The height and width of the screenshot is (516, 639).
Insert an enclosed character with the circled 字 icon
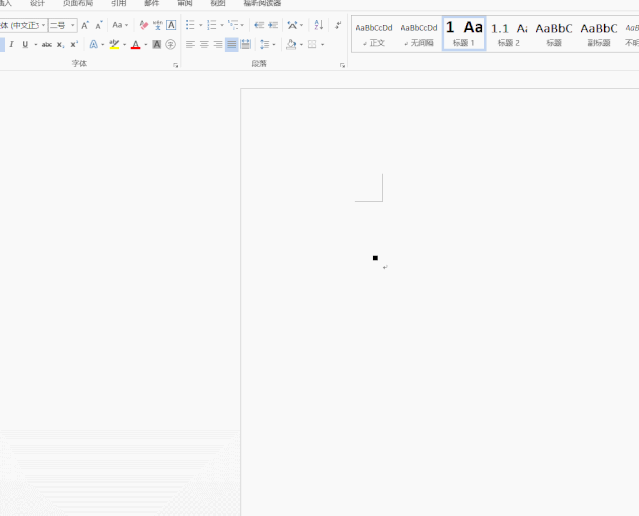pos(170,44)
